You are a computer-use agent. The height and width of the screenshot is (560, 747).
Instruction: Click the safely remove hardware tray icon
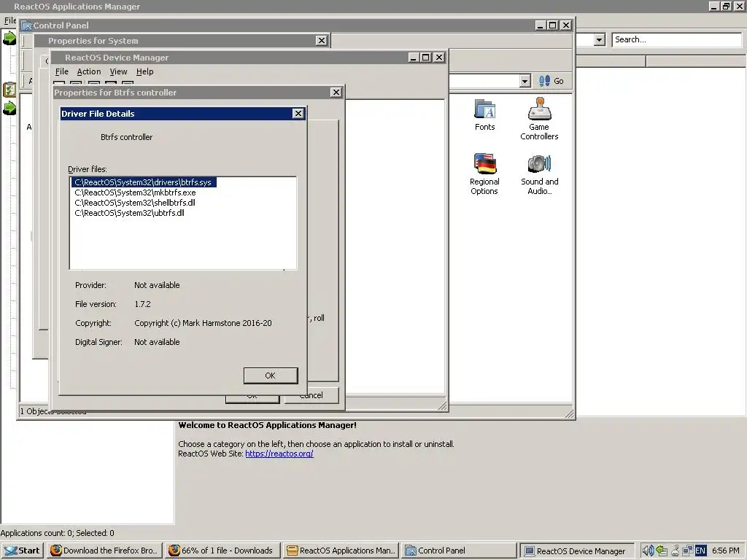point(661,551)
